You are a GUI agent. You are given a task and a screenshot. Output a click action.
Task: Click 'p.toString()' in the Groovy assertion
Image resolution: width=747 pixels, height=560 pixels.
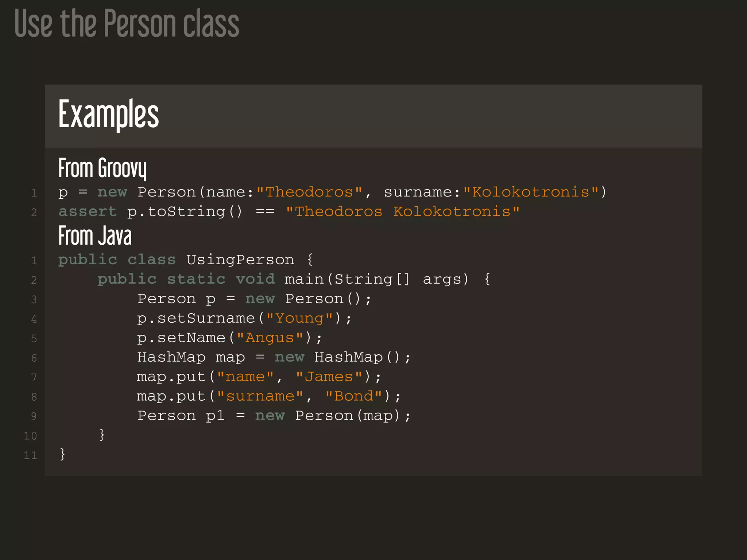click(x=185, y=212)
